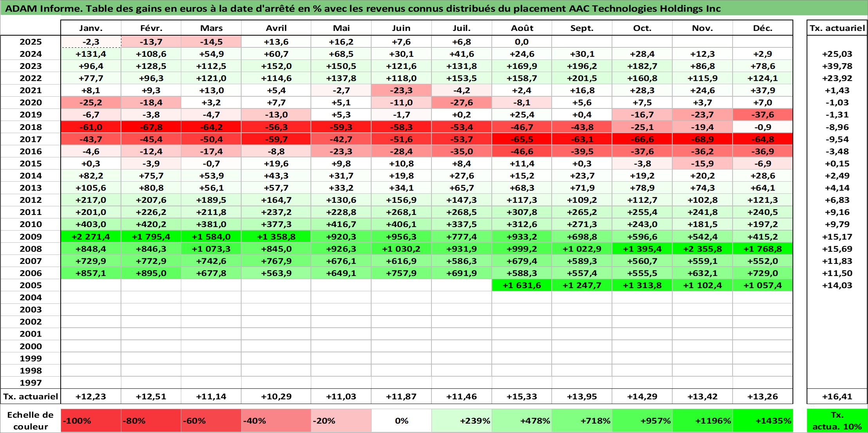This screenshot has width=868, height=433.
Task: Click the 2005 row label
Action: (x=31, y=285)
